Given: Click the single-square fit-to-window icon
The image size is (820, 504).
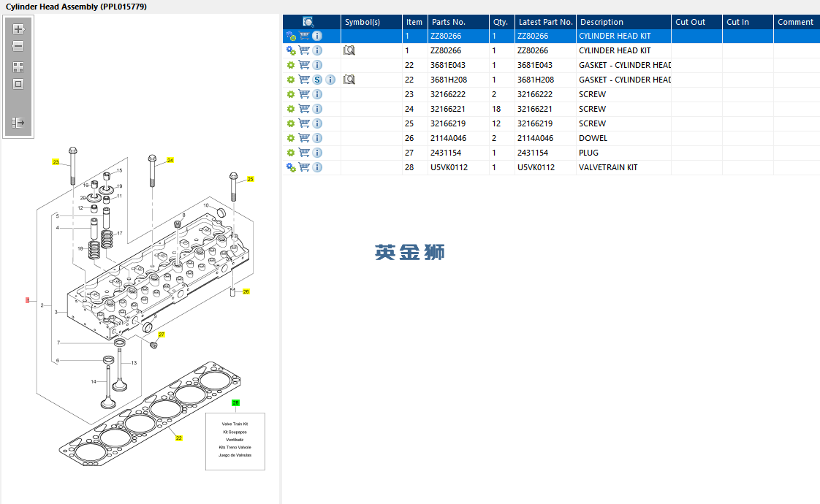Looking at the screenshot, I should (18, 84).
